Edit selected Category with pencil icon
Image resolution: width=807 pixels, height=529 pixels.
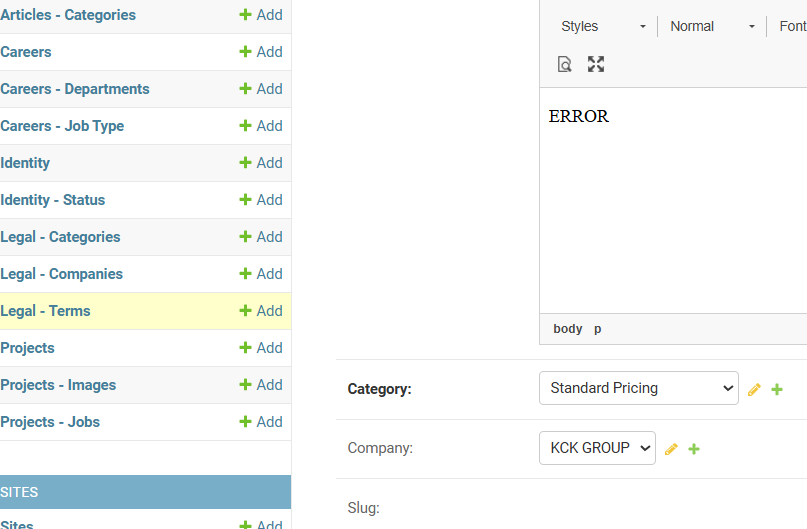click(754, 389)
